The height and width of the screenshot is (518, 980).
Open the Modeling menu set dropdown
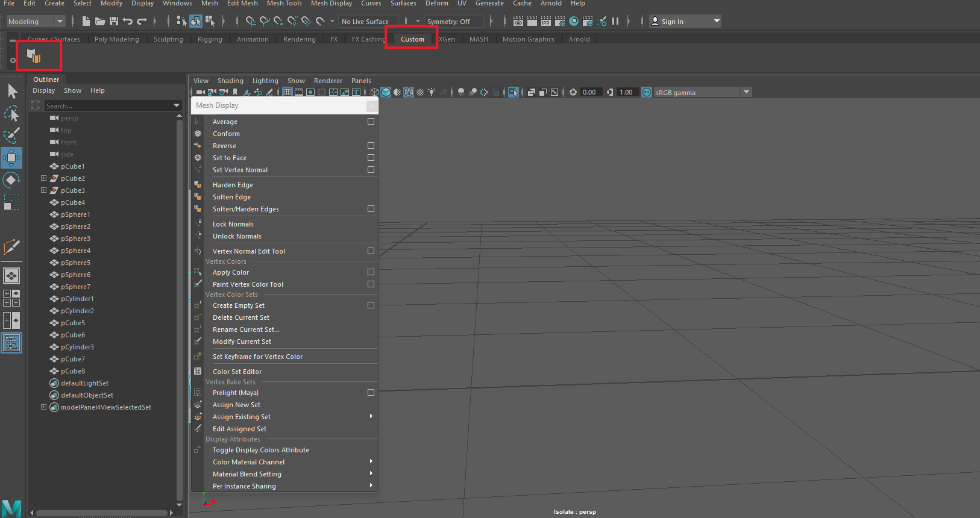pos(36,22)
